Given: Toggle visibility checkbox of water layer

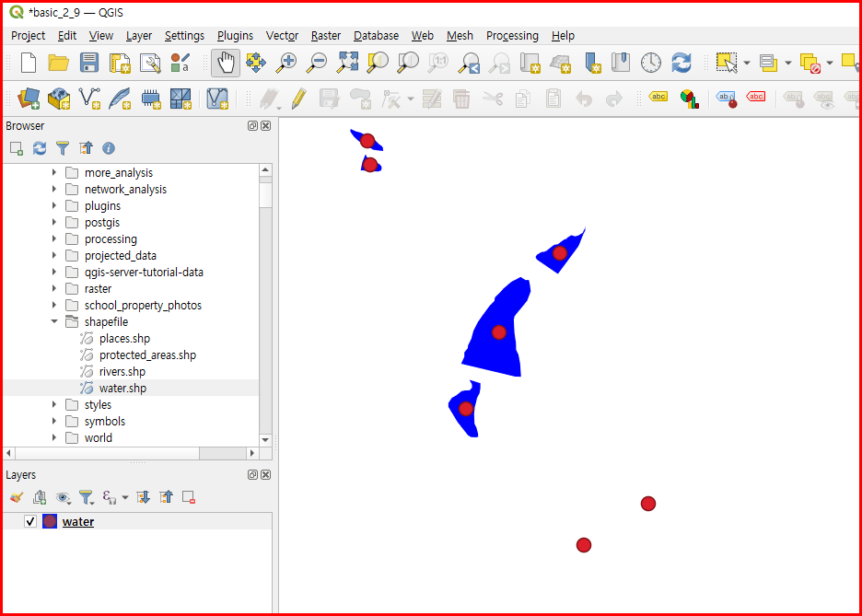Looking at the screenshot, I should 30,521.
